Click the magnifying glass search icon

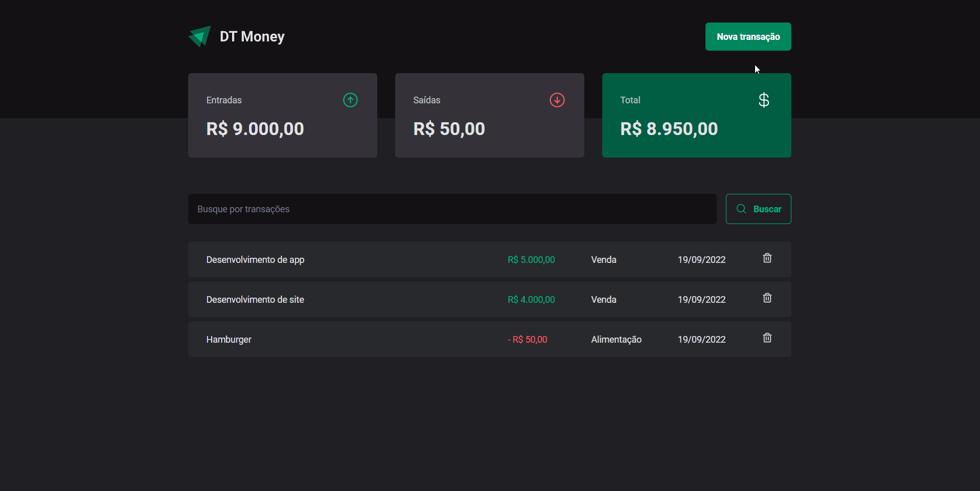tap(741, 209)
